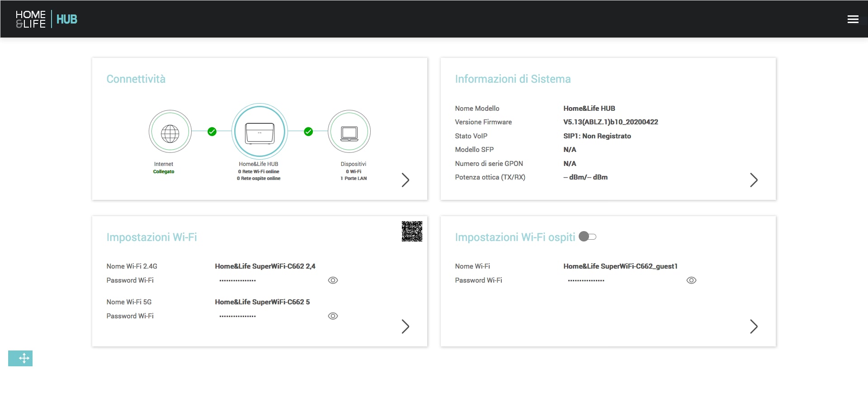This screenshot has width=868, height=407.
Task: Click the 'Internet' label under the globe
Action: coord(164,164)
